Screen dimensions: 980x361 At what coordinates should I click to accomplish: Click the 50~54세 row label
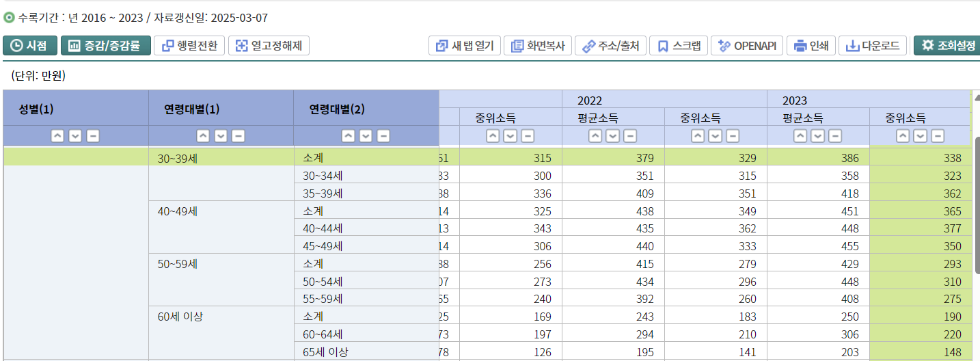tap(323, 281)
